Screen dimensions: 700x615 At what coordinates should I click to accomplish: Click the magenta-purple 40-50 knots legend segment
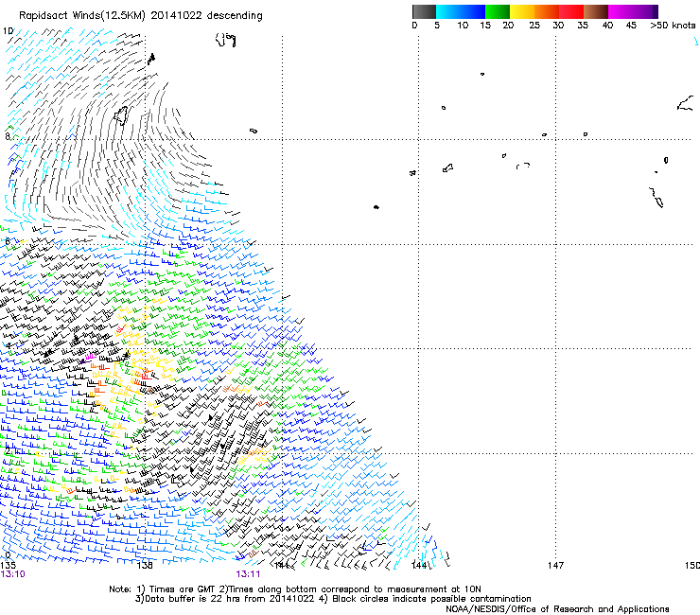(633, 11)
